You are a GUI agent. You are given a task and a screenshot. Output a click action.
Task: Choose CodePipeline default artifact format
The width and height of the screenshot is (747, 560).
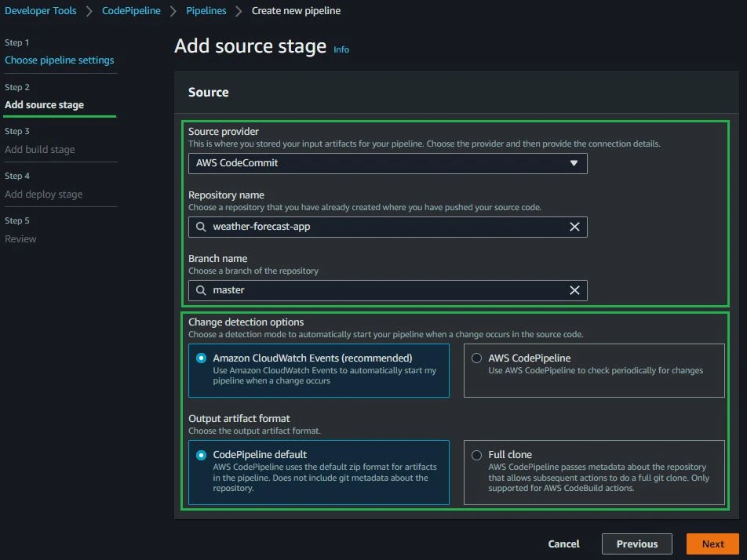[x=201, y=455]
